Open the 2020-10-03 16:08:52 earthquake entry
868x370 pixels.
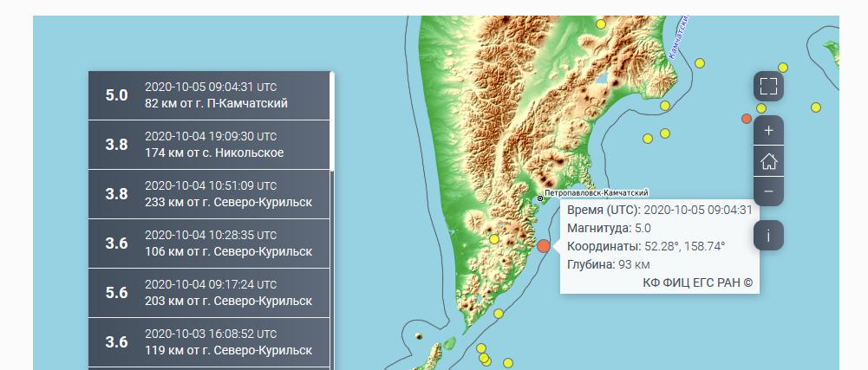pos(209,342)
